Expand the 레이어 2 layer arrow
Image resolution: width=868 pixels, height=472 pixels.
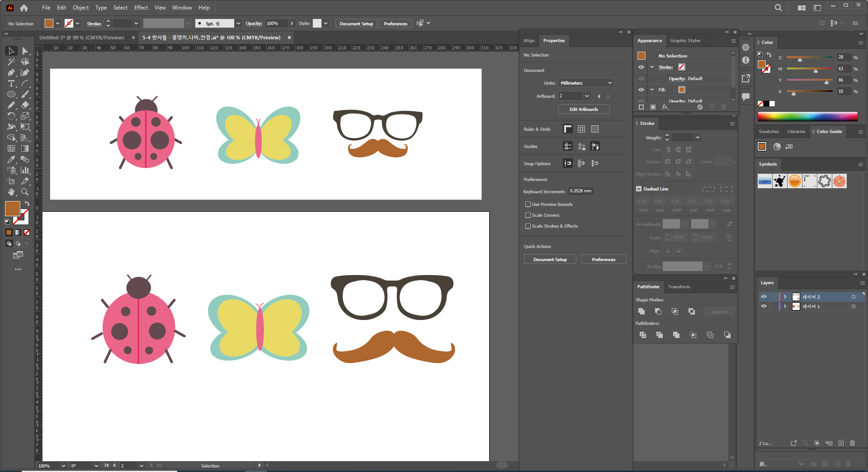785,297
